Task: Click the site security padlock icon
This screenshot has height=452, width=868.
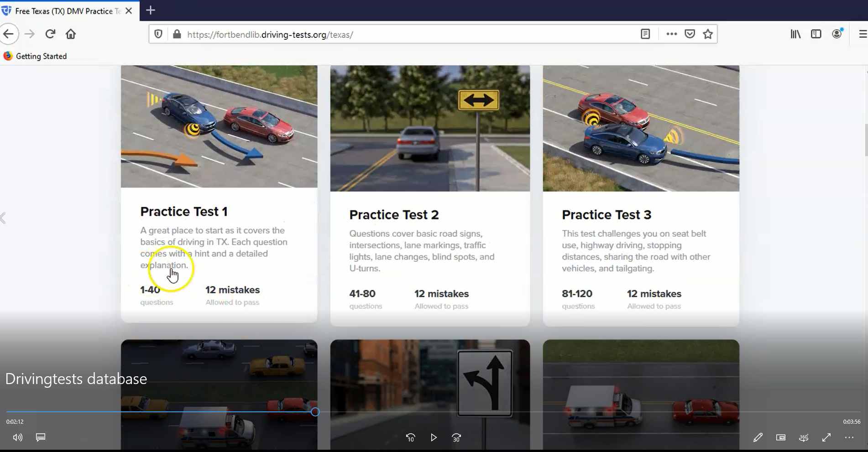Action: (177, 34)
